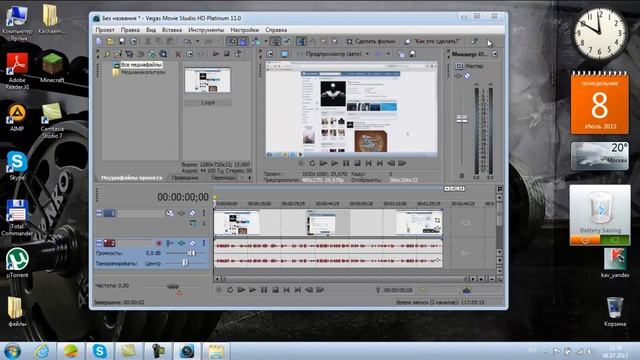Open the Правка menu

(130, 30)
